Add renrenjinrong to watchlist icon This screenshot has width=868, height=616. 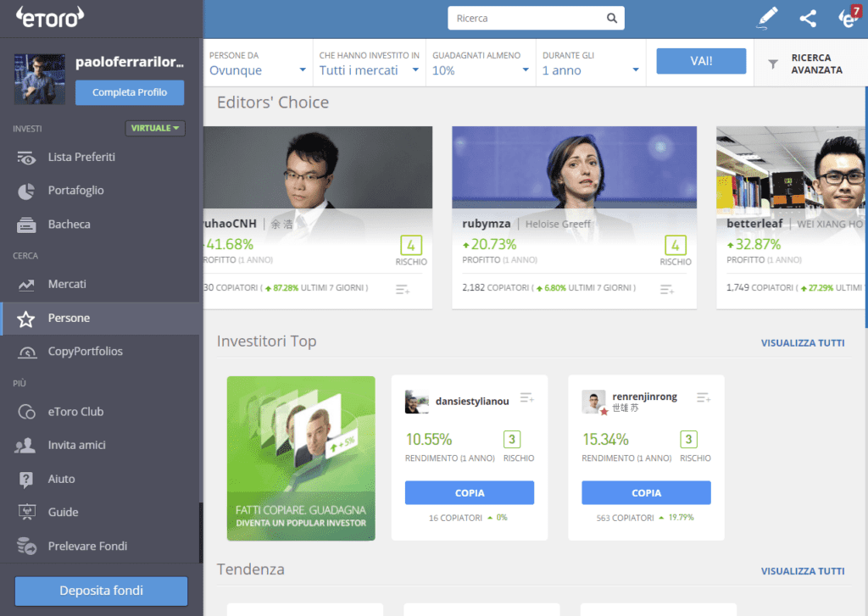click(x=704, y=397)
